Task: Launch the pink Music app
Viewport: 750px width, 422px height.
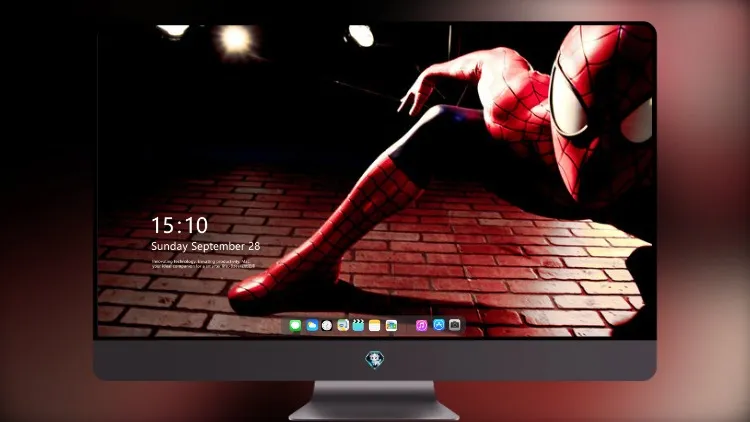Action: click(421, 326)
